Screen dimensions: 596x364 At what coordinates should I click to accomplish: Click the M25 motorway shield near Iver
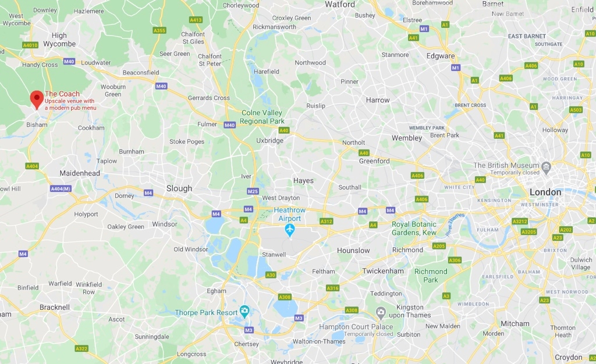point(253,191)
